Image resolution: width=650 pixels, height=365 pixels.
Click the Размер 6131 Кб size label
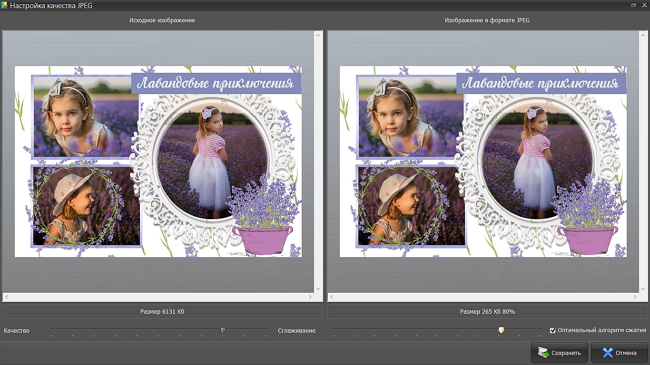tap(162, 311)
